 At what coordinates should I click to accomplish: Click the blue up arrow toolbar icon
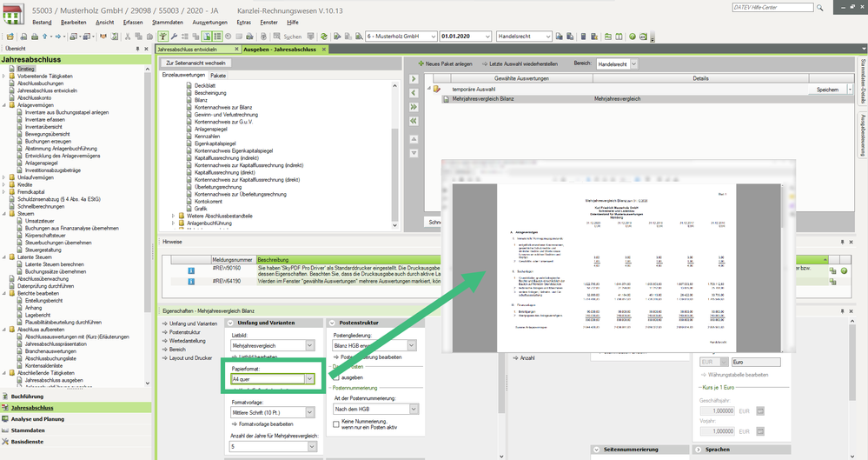44,37
